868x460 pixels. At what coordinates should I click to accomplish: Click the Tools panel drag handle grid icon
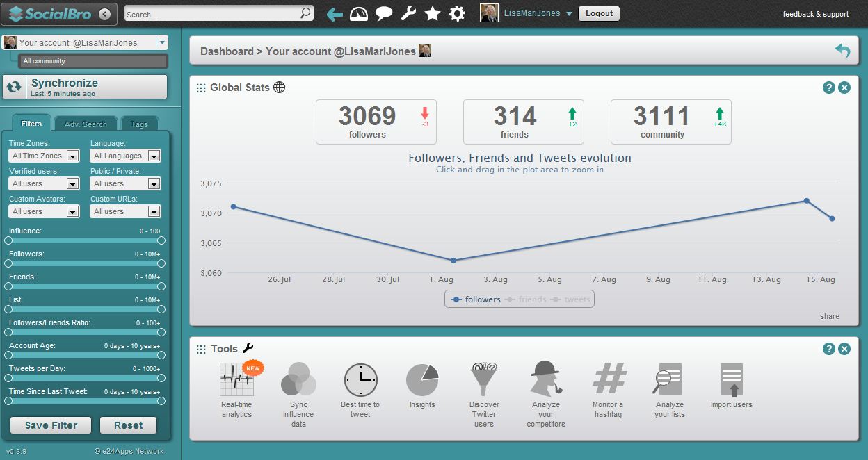point(201,349)
